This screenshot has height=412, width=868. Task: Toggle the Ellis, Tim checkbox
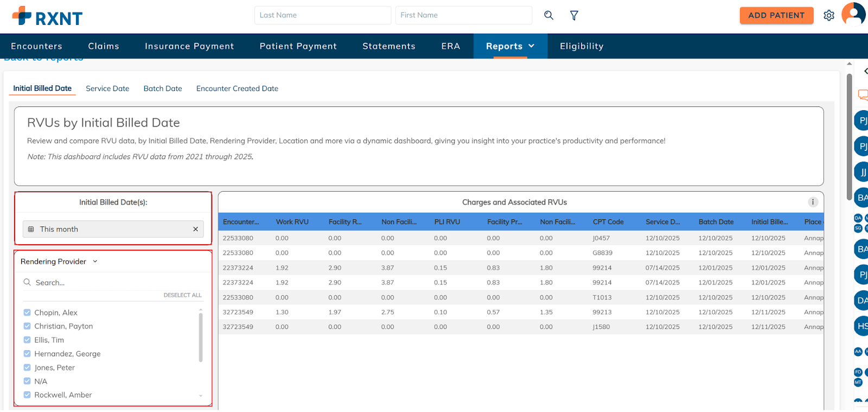pos(27,340)
